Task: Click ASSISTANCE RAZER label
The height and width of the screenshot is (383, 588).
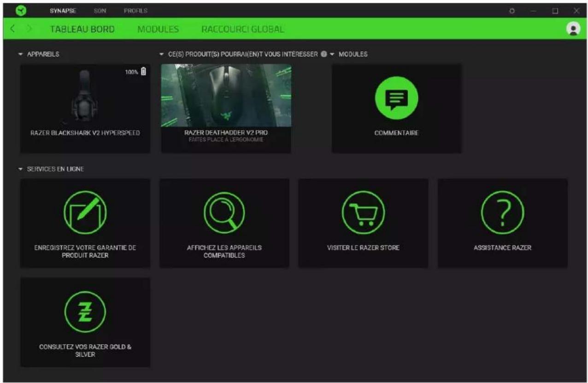Action: 502,247
